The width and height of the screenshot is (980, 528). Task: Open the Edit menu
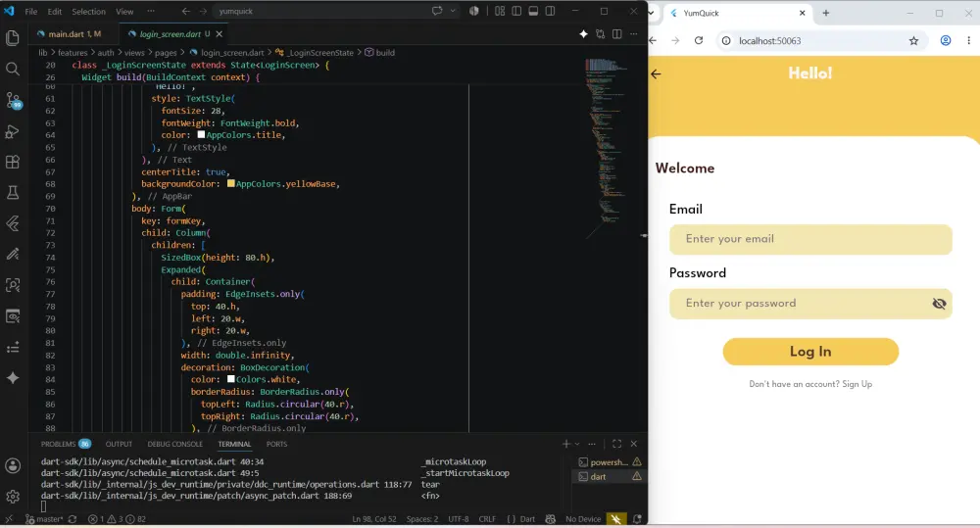tap(54, 11)
